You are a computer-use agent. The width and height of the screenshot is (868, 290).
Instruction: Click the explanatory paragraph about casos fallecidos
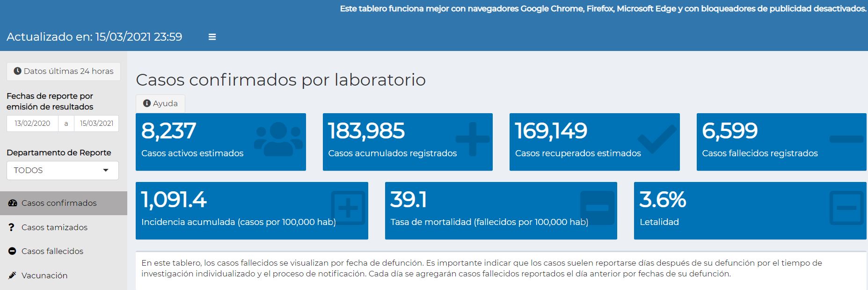click(482, 268)
